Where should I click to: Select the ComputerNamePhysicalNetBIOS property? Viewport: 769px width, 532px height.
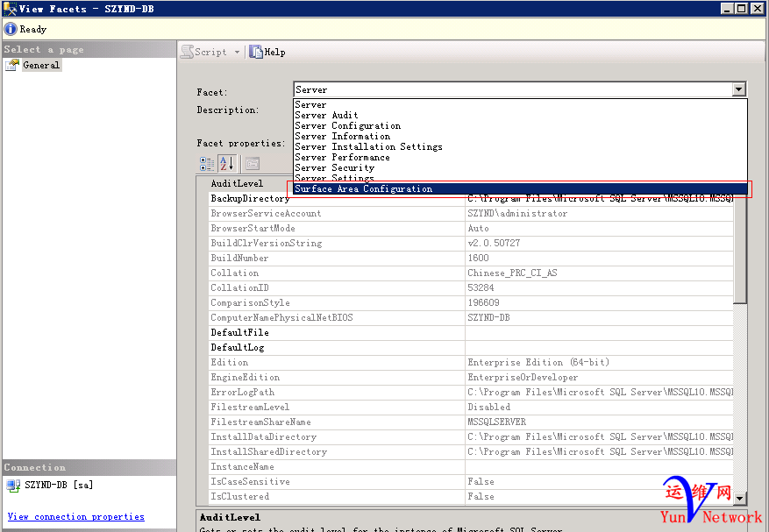click(281, 317)
